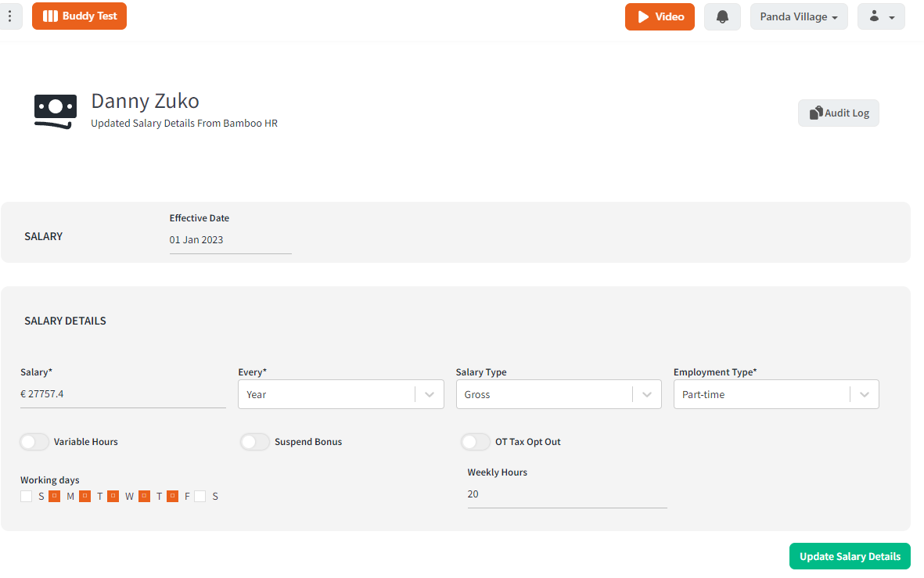Viewport: 924px width, 578px height.
Task: Open the Salary Type dropdown
Action: [559, 394]
